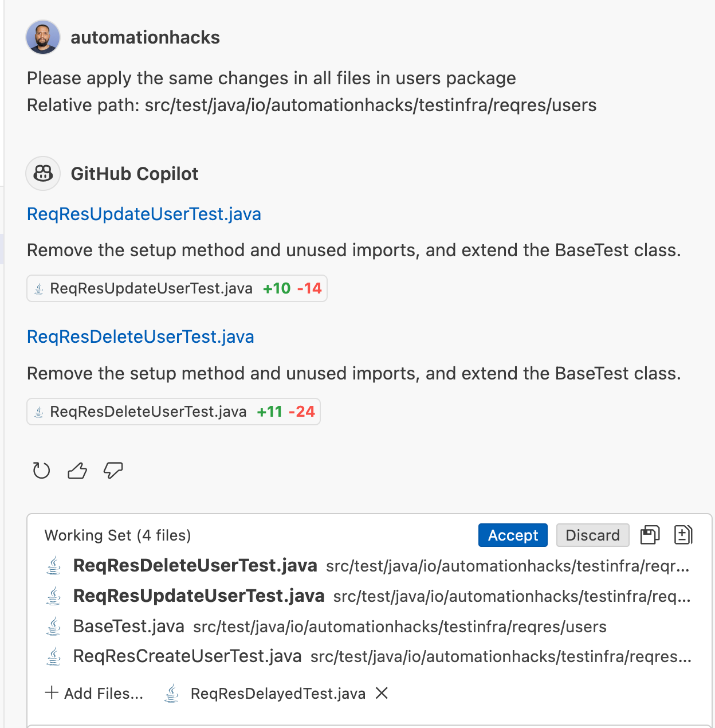Screen dimensions: 715x728
Task: Open ReqResDeleteUserTest.java link
Action: coord(140,336)
